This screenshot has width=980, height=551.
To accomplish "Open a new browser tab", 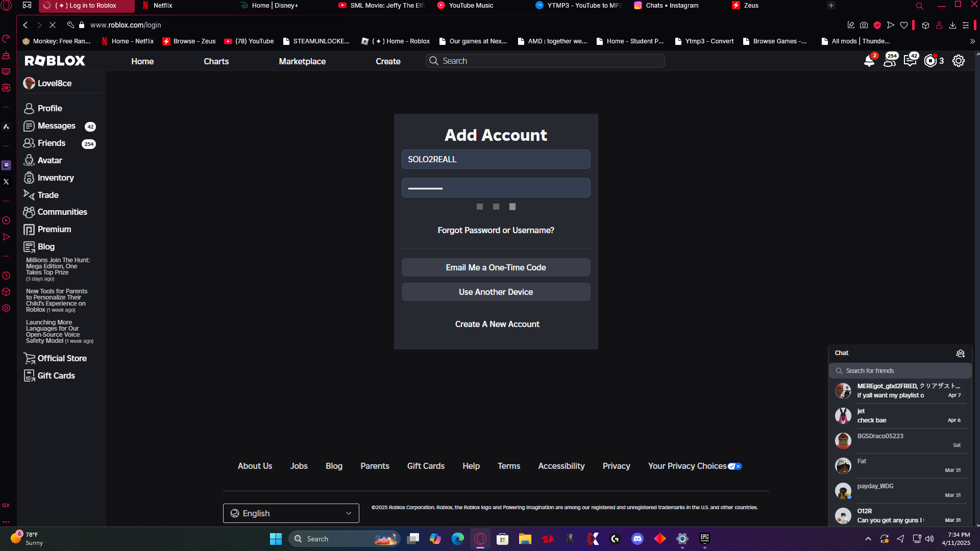I will pos(831,6).
